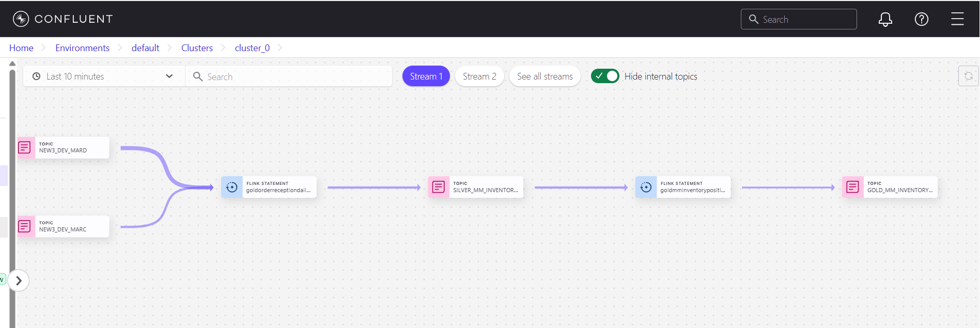This screenshot has height=328, width=980.
Task: Click the top-bar Search field
Action: pos(799,19)
